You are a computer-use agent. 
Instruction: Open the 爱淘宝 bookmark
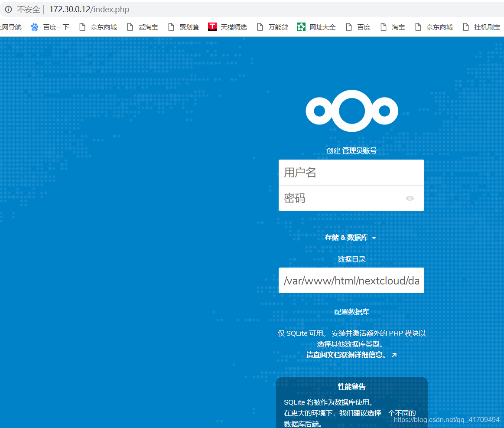coord(143,27)
